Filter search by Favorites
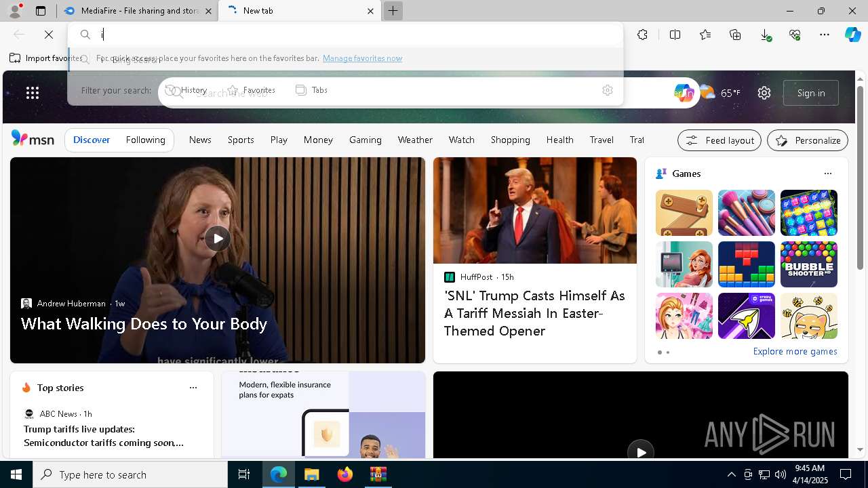The width and height of the screenshot is (868, 488). click(x=252, y=90)
